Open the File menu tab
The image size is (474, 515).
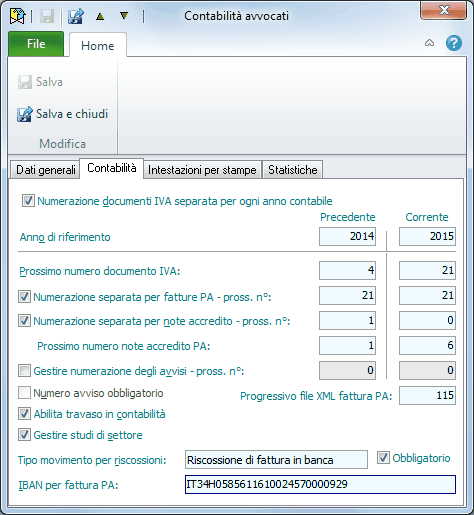pyautogui.click(x=36, y=44)
